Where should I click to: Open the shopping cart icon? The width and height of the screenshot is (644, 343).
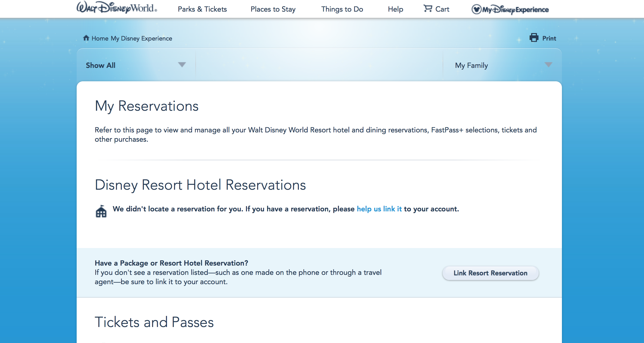pos(428,9)
